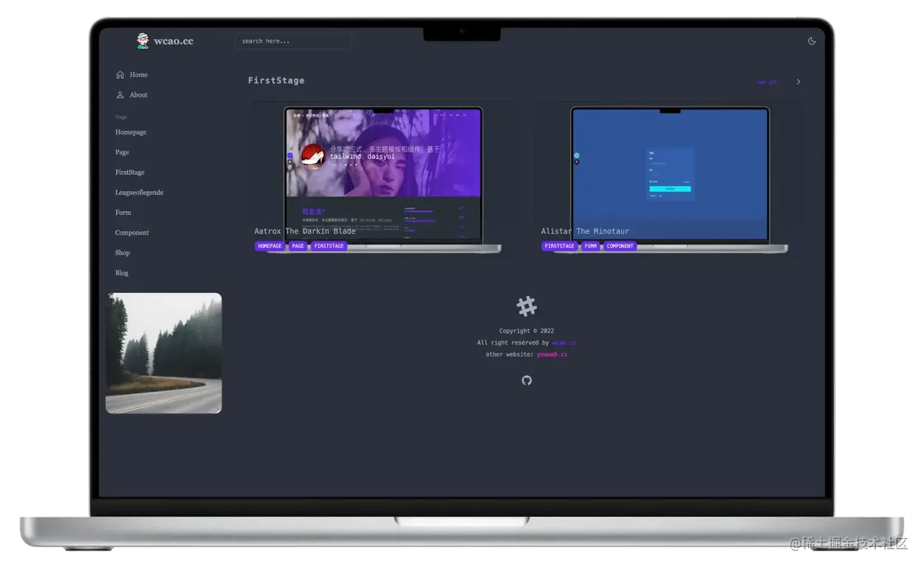Click the hash symbol logo in the footer
The width and height of the screenshot is (924, 567).
click(x=527, y=306)
